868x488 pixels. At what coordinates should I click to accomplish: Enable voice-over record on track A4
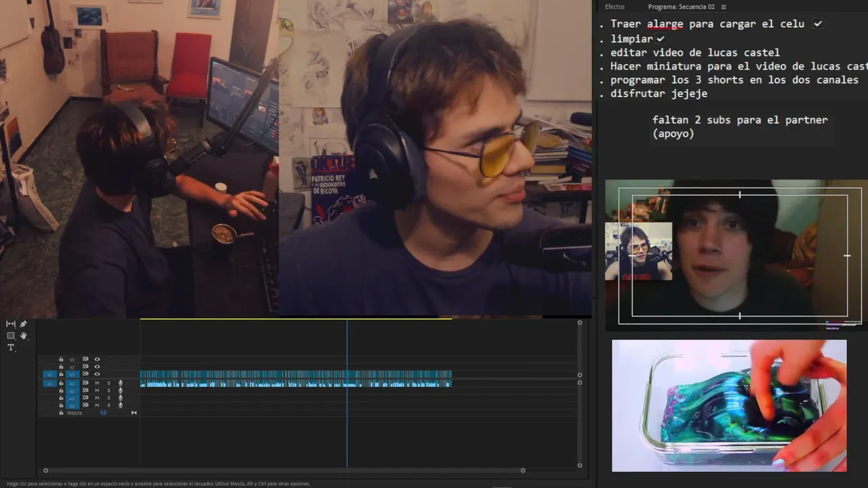tap(121, 405)
